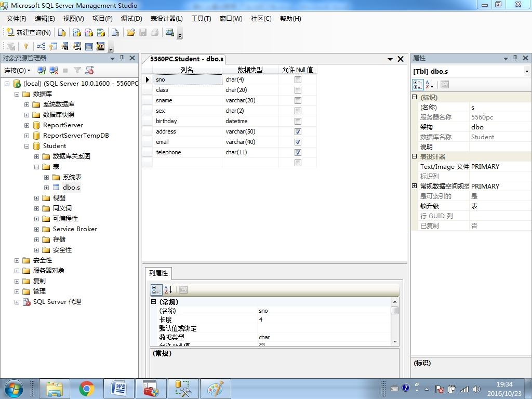Open the 文件(F) menu
Screen dimensions: 532x399
point(16,19)
